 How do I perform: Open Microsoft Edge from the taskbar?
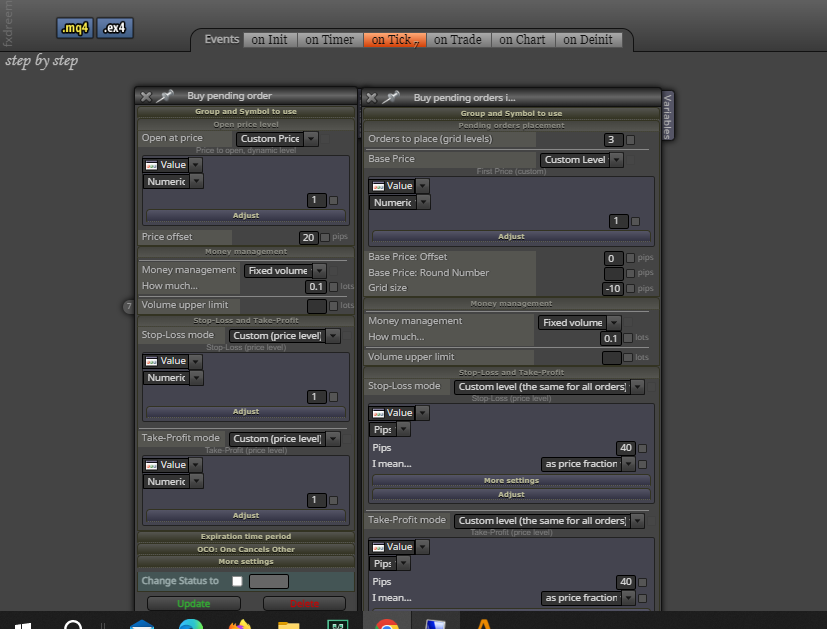click(191, 625)
